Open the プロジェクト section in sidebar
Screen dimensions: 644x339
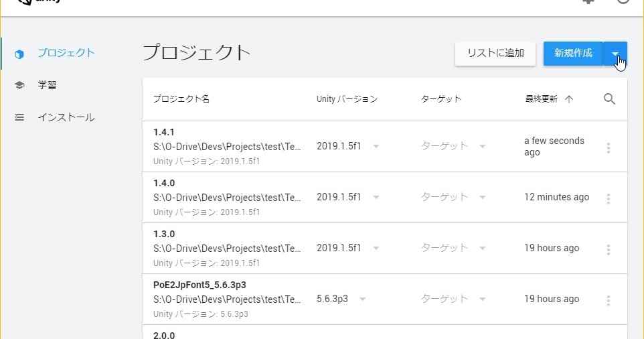click(66, 53)
